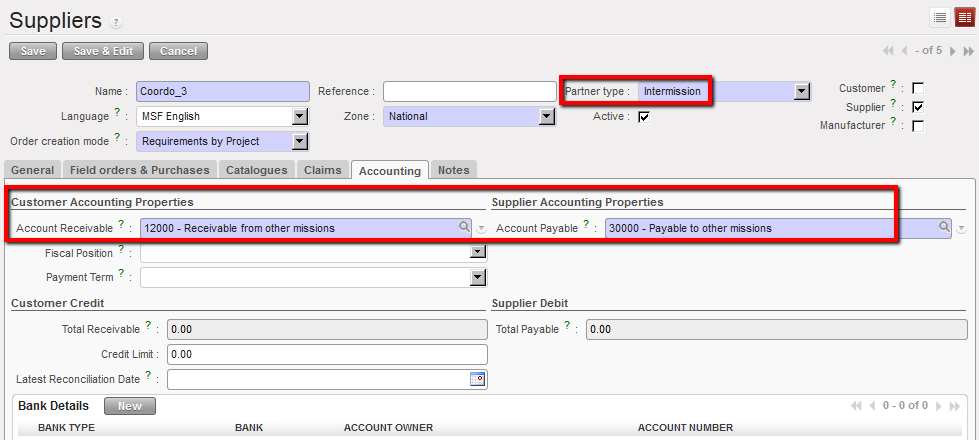Click the Save & Edit button
This screenshot has width=979, height=440.
tap(103, 51)
